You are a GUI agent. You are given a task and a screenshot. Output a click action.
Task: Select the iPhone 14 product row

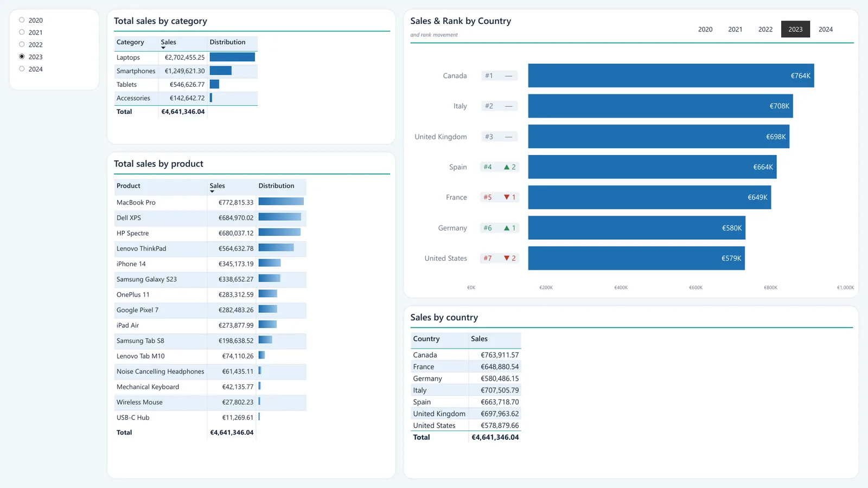[210, 264]
